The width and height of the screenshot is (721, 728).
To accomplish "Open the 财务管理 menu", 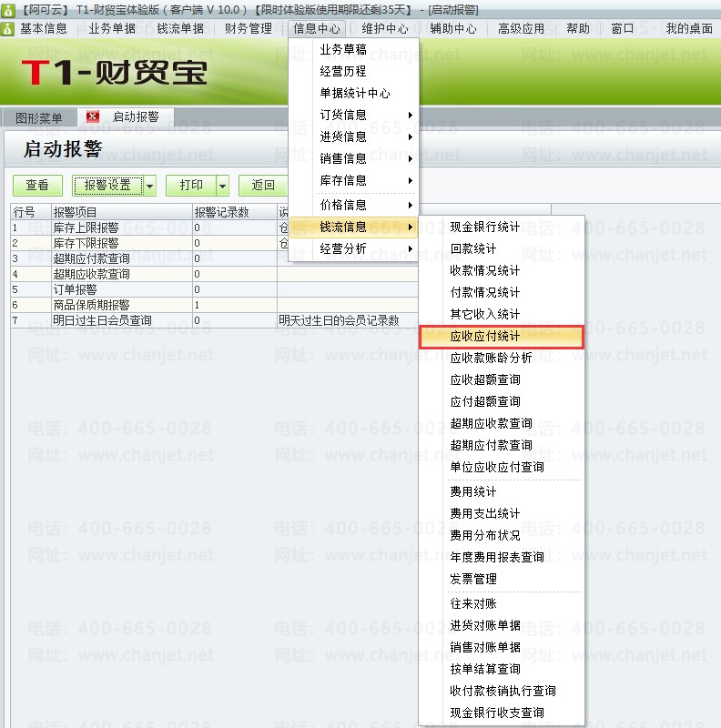I will pyautogui.click(x=249, y=29).
